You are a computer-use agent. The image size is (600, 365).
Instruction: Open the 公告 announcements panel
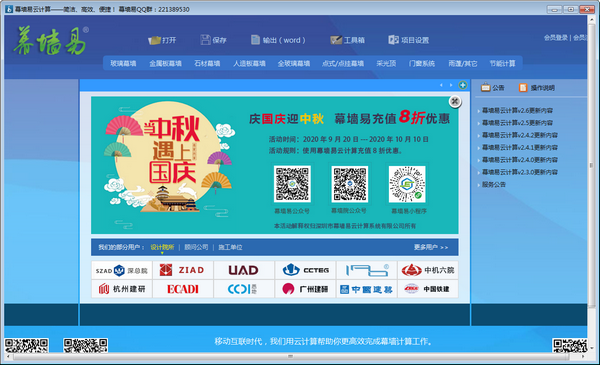(492, 88)
